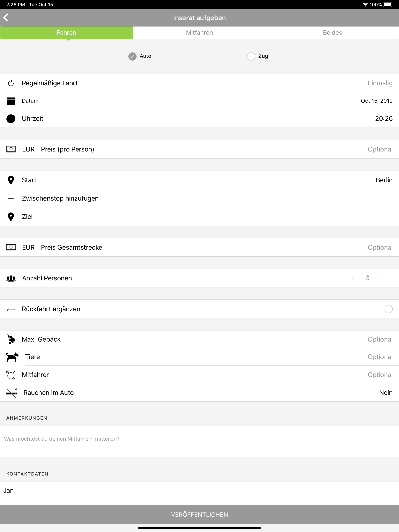Tap the clock icon beside Uhrzeit
The height and width of the screenshot is (532, 399).
click(11, 119)
